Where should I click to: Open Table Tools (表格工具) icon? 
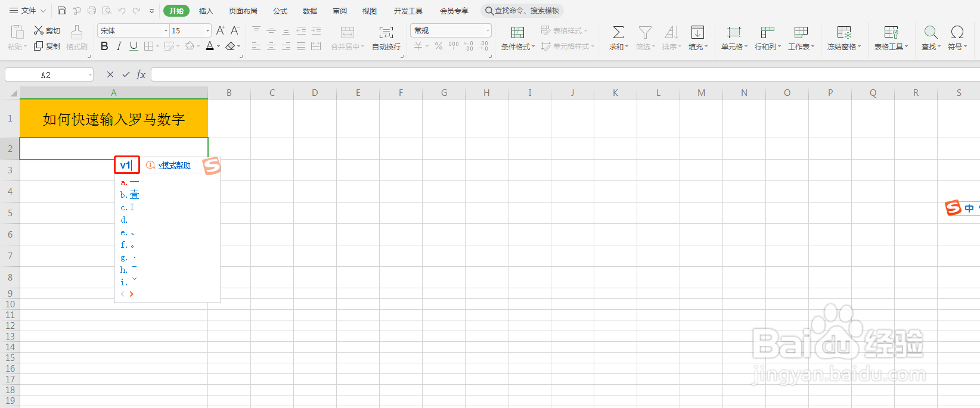pyautogui.click(x=891, y=32)
